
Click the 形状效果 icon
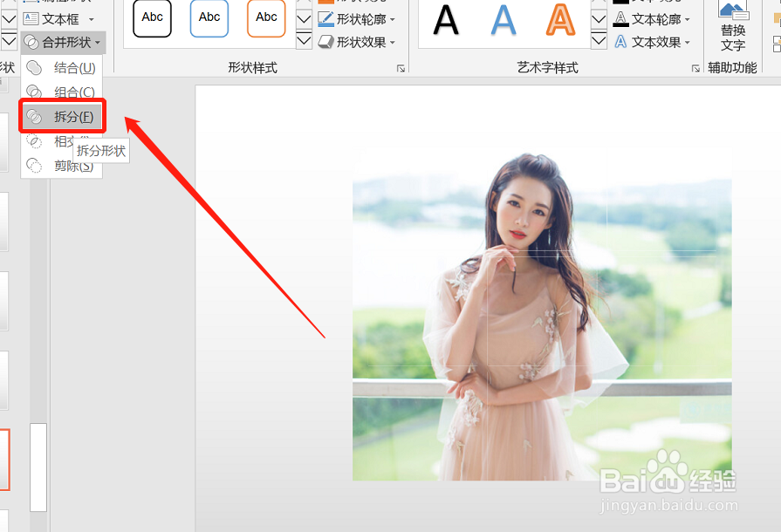coord(325,43)
